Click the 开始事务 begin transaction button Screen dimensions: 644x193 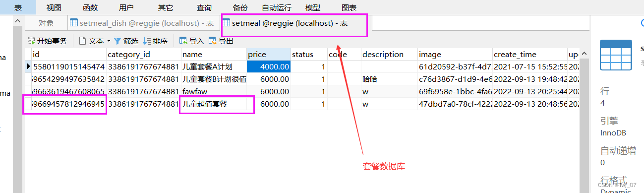(47, 41)
